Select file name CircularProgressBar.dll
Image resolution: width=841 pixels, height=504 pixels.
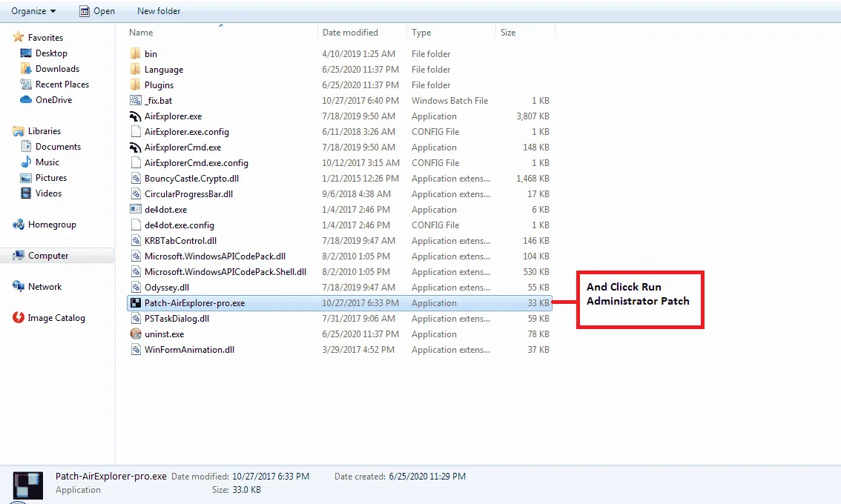coord(189,193)
